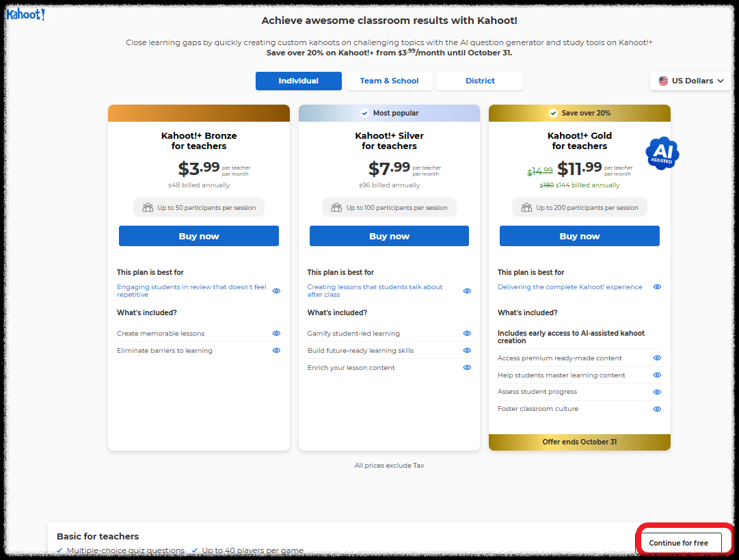This screenshot has width=739, height=560.
Task: Click Foster classroom culture text
Action: tap(538, 409)
